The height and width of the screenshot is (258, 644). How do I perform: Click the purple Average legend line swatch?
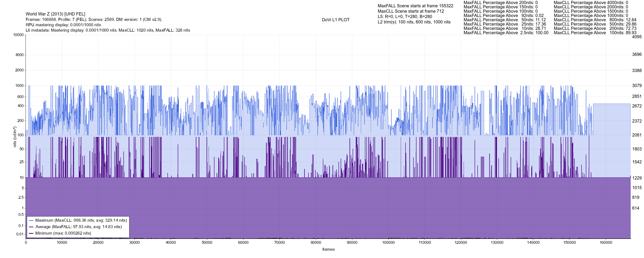tap(31, 227)
